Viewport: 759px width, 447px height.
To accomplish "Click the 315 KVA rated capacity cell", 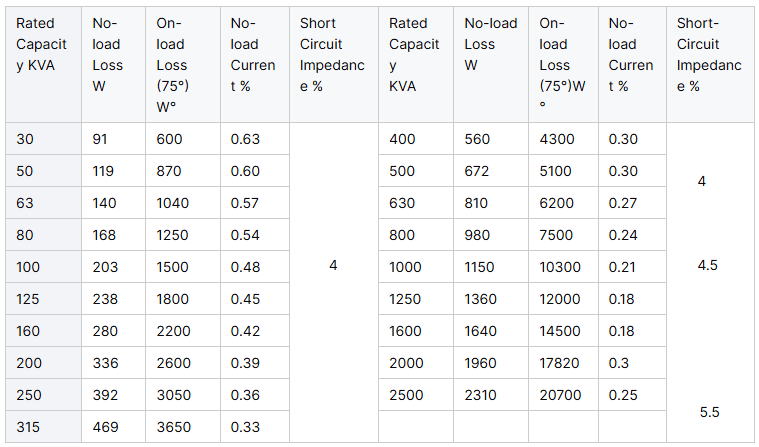I will point(29,427).
